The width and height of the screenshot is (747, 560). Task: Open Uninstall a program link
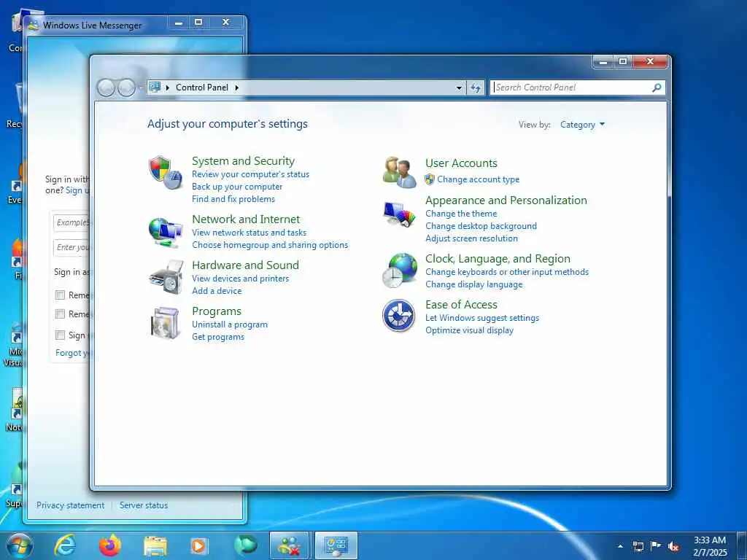(230, 324)
